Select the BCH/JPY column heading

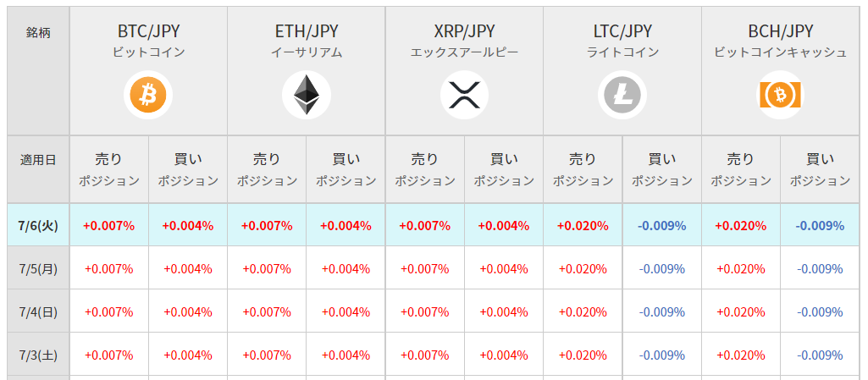pos(781,31)
